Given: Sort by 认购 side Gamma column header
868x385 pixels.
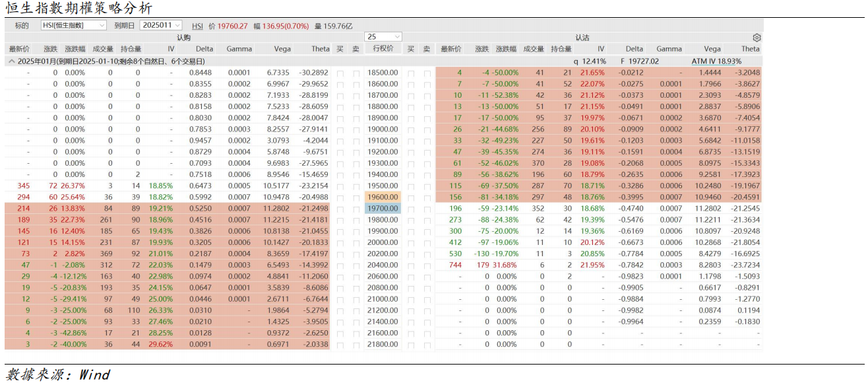Looking at the screenshot, I should click(239, 49).
